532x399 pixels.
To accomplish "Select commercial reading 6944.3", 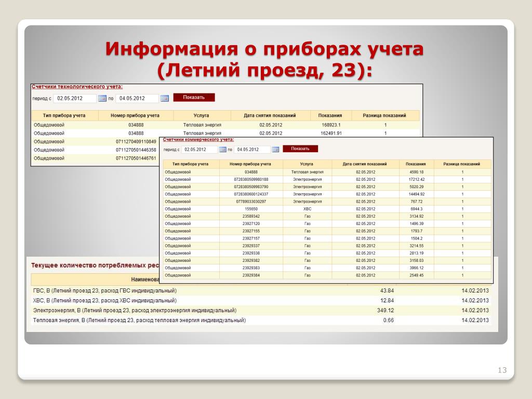I will coord(417,209).
